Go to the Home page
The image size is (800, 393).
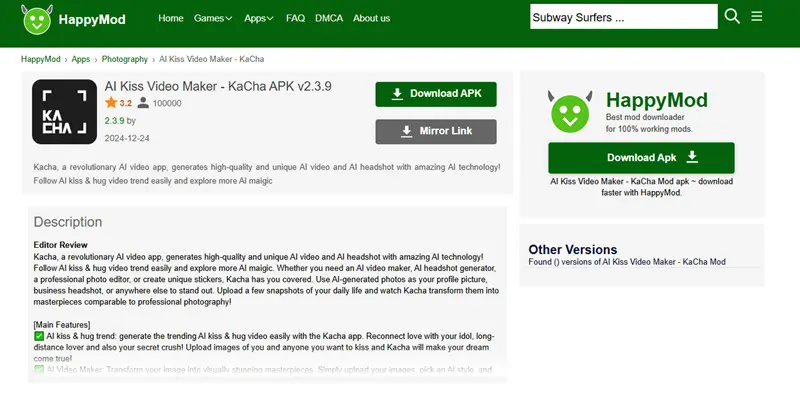point(170,18)
